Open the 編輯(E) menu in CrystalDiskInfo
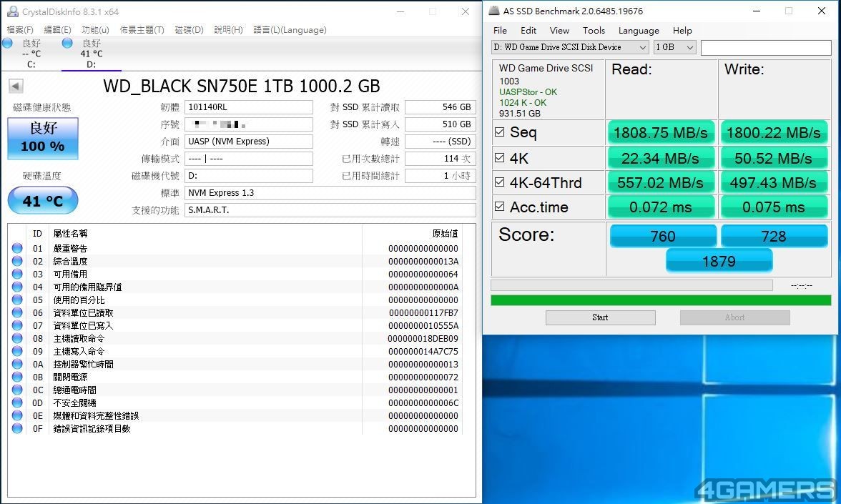 click(57, 30)
